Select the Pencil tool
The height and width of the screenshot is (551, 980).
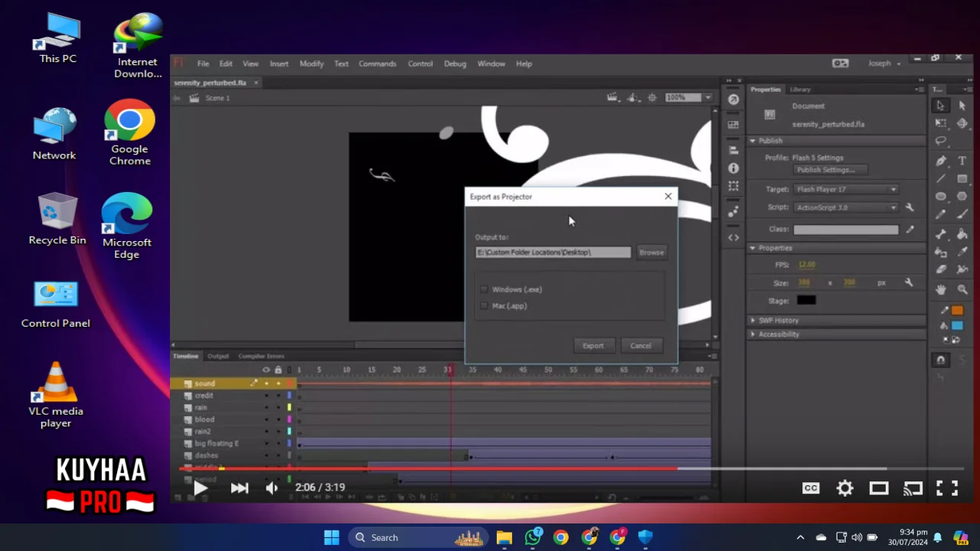(x=941, y=215)
